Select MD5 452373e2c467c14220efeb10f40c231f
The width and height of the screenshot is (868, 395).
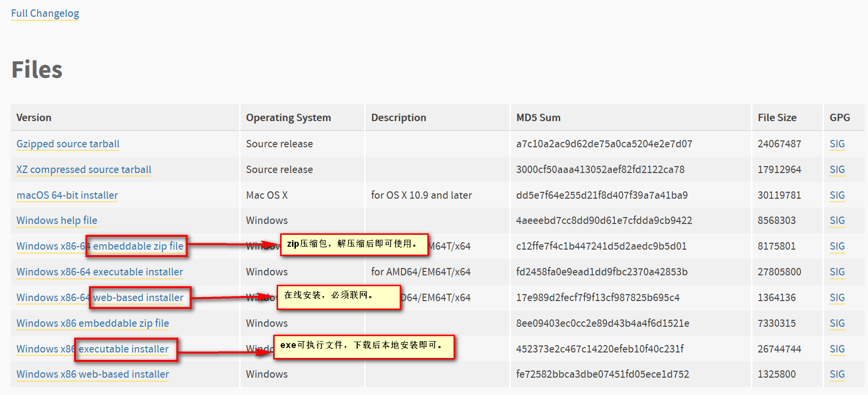coord(600,349)
